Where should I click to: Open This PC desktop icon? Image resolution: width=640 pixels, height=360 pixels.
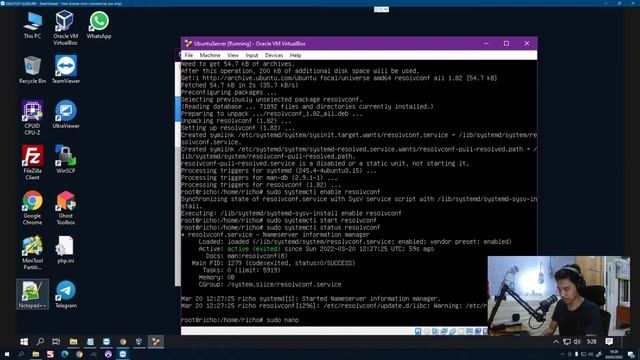click(32, 25)
